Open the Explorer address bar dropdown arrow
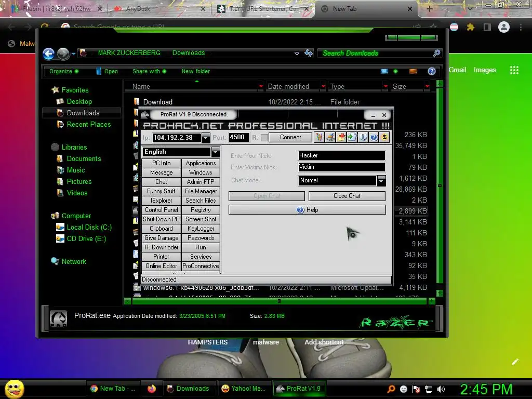532x399 pixels. click(x=297, y=54)
